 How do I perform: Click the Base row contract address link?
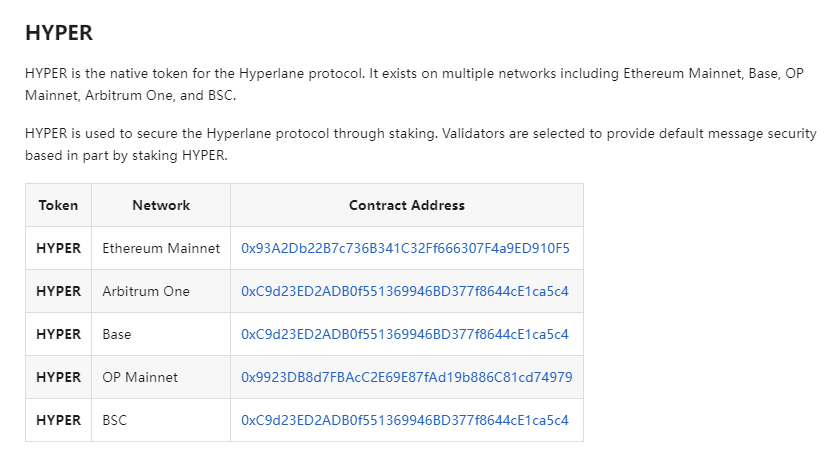pyautogui.click(x=404, y=334)
